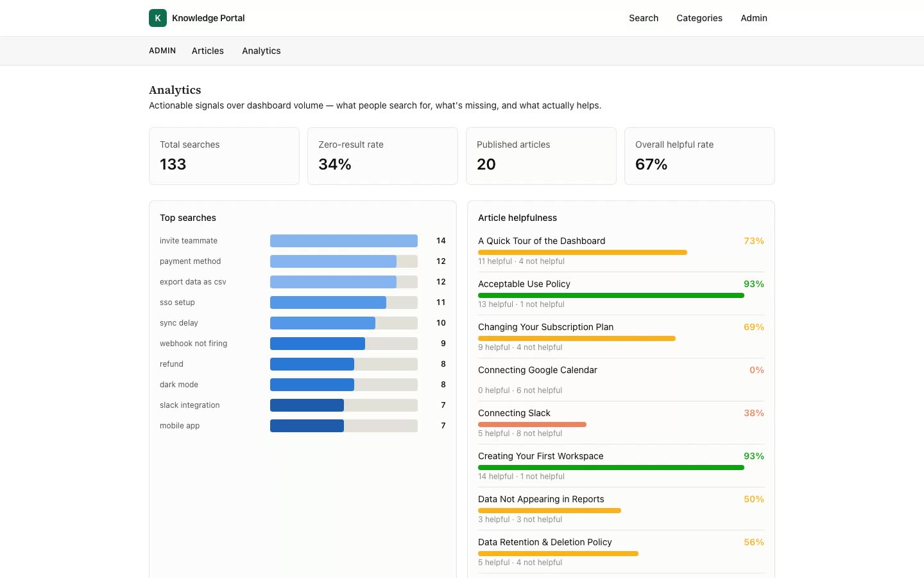Click the 'invite teammate' search bar
Screen dimensions: 924x578
tap(344, 241)
